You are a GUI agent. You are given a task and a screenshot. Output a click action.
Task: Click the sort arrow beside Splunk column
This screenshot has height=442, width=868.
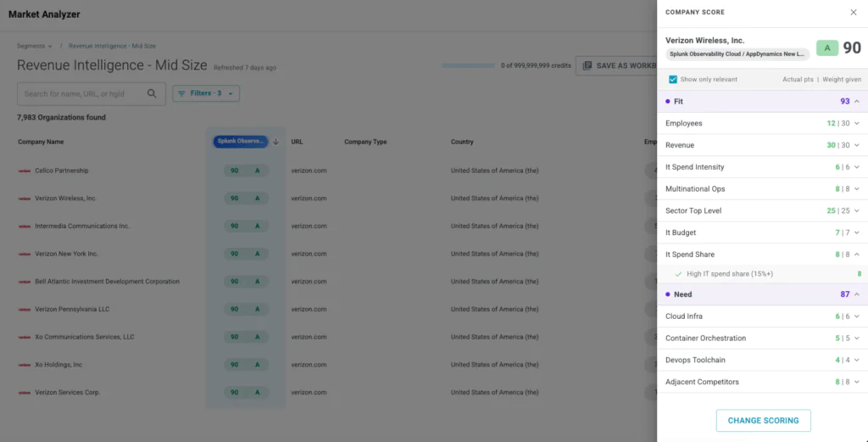(275, 142)
